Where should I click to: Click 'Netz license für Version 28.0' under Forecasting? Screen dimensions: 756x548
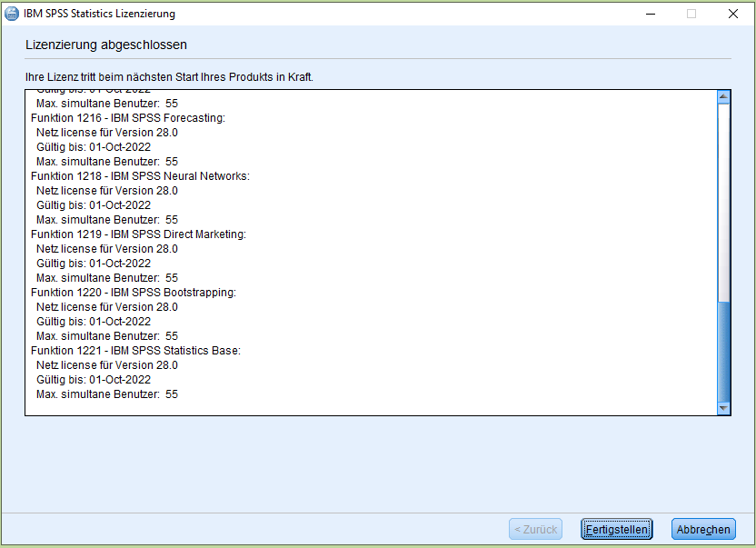tap(107, 132)
